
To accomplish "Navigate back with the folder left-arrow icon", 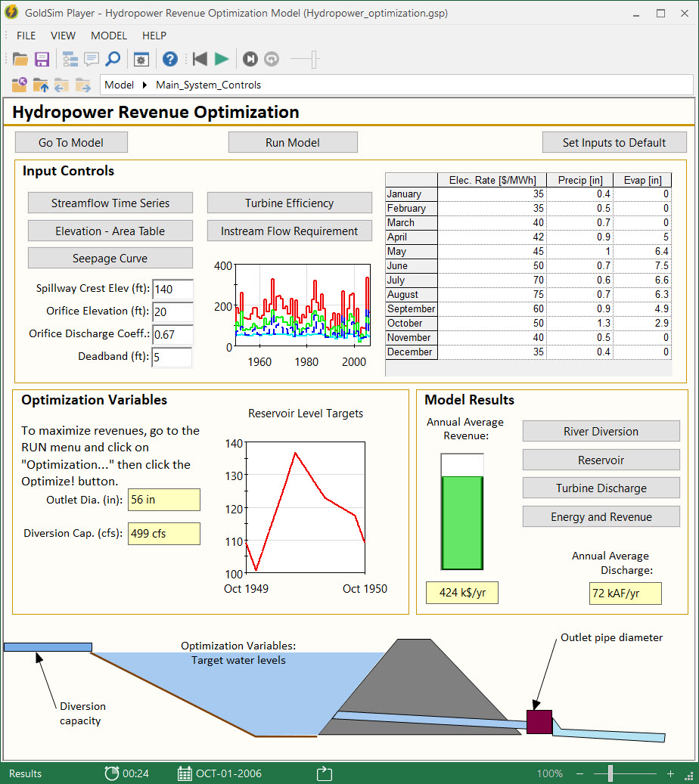I will [61, 85].
